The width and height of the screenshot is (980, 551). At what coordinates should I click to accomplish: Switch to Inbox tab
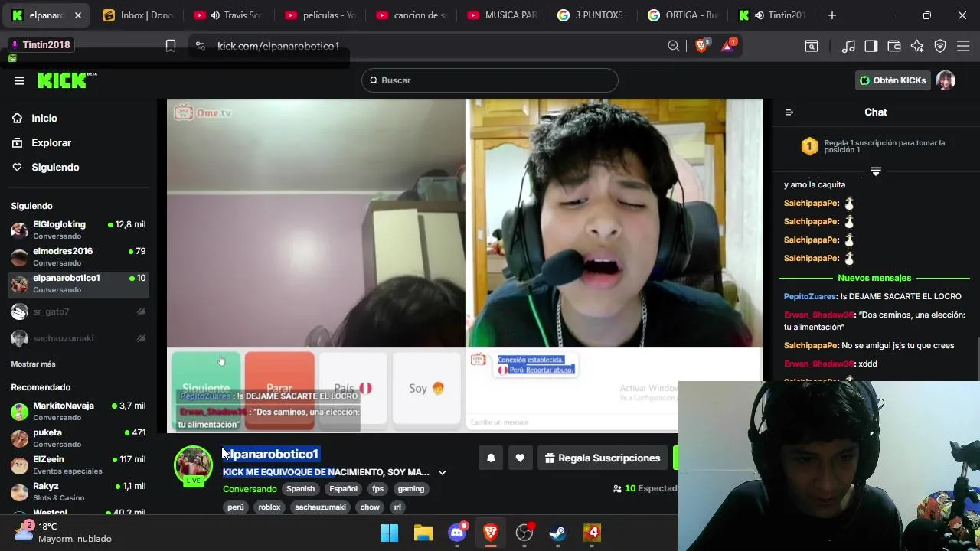tap(139, 15)
